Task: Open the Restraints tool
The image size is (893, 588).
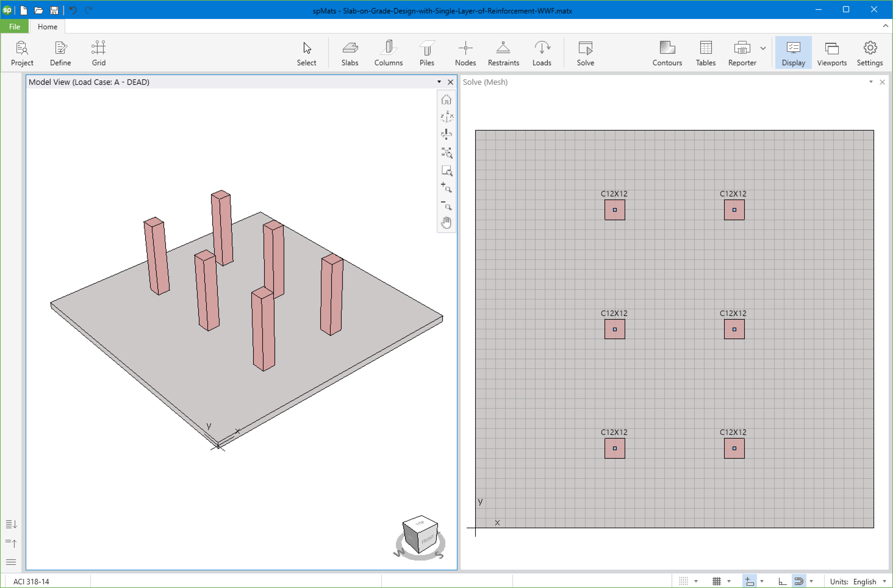Action: tap(503, 53)
